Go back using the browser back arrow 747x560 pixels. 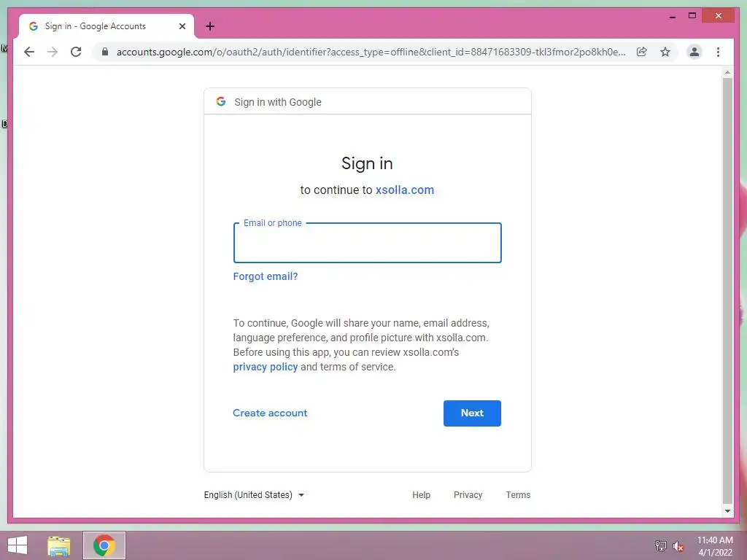[29, 52]
